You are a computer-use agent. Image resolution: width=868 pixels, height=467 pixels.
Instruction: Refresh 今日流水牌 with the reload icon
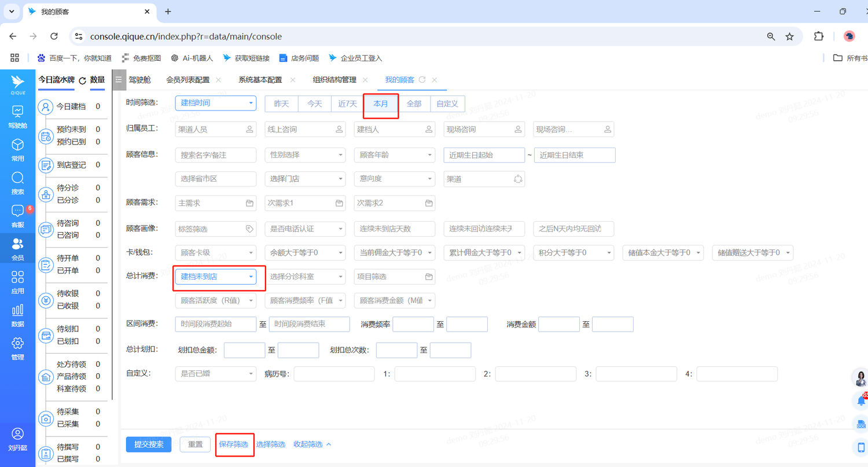click(82, 80)
